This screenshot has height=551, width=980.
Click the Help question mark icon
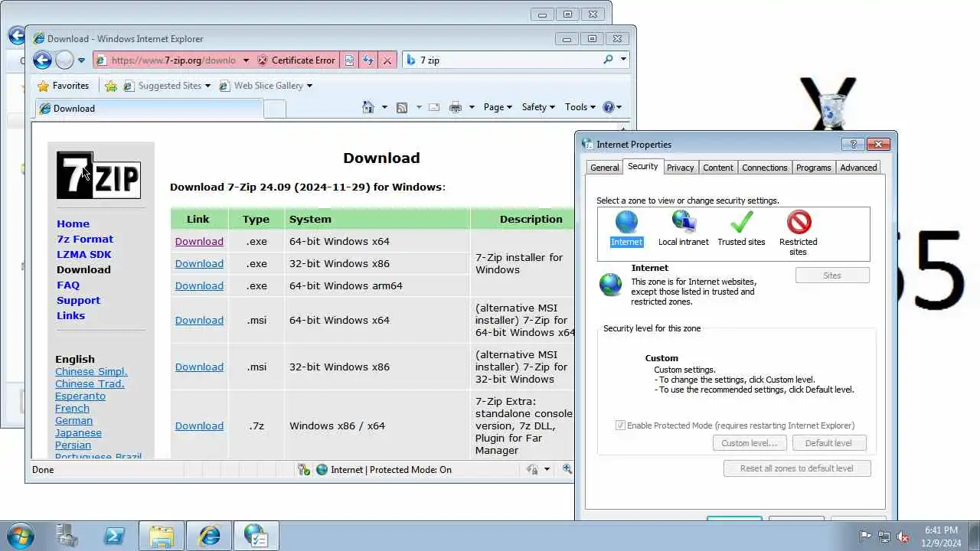(609, 107)
